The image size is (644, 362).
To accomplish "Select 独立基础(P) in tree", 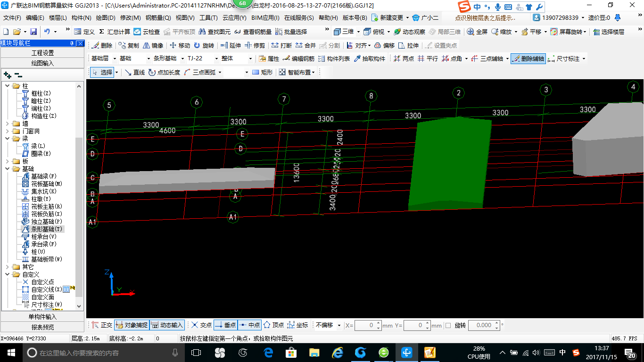I will pyautogui.click(x=46, y=222).
